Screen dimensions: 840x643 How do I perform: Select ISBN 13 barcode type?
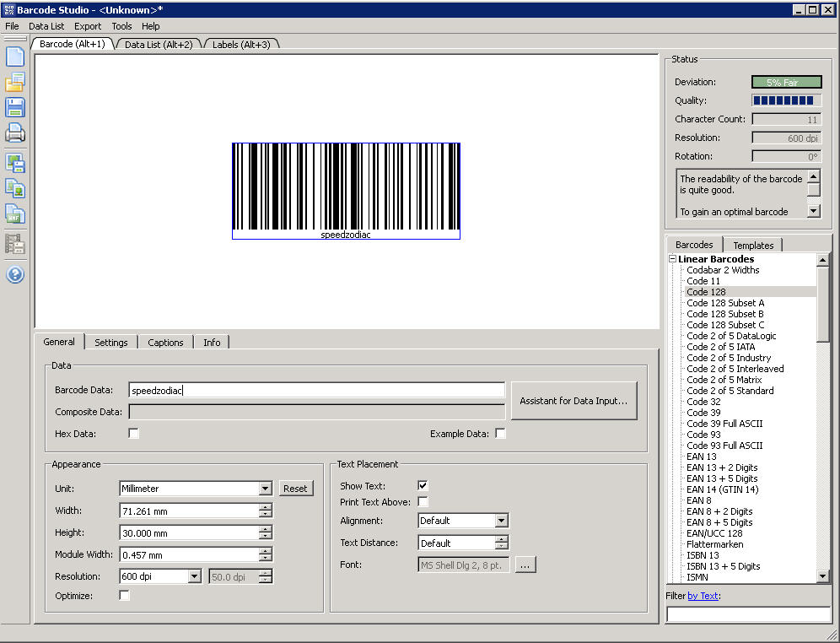pyautogui.click(x=703, y=555)
